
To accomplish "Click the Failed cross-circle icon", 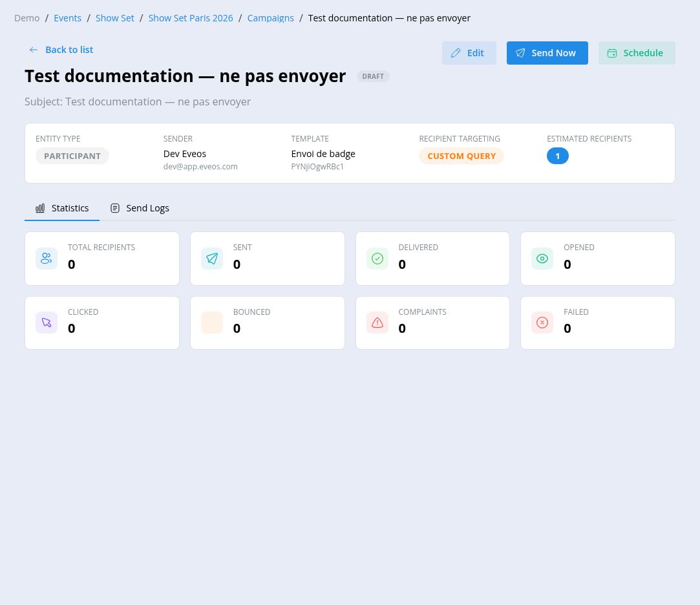I will 542,323.
